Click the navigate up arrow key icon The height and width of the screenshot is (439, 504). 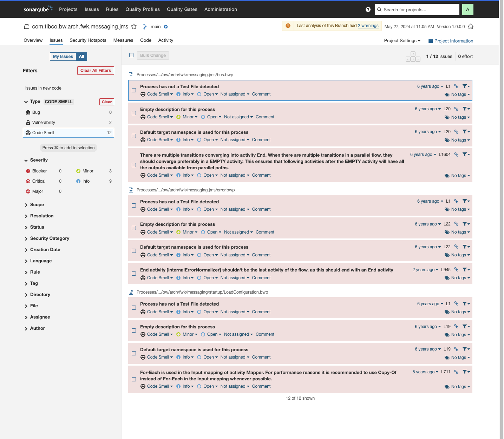point(413,54)
